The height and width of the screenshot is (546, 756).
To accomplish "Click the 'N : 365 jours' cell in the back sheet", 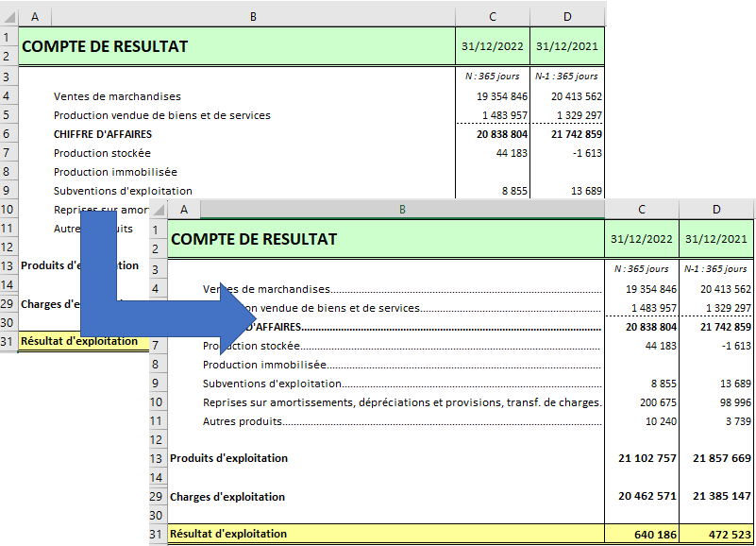I will pyautogui.click(x=493, y=77).
